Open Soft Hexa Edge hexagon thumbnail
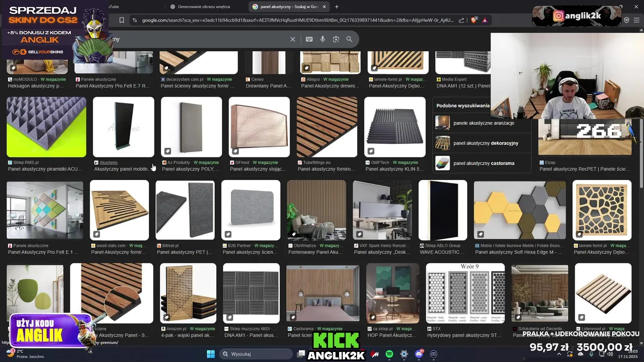 click(520, 210)
